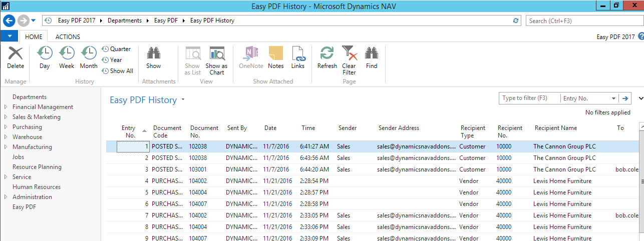Viewport: 644px width, 241px height.
Task: Click the Delete icon in Manage group
Action: (x=16, y=58)
